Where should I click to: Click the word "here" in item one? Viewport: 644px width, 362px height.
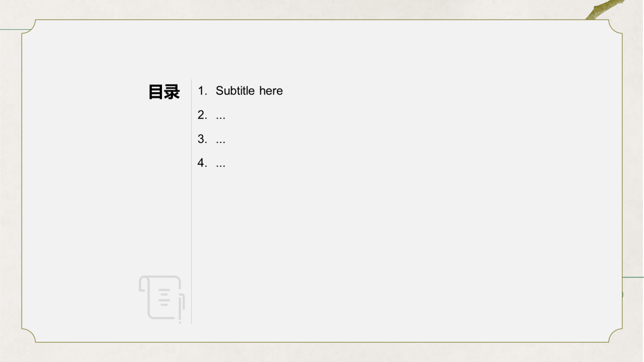271,91
